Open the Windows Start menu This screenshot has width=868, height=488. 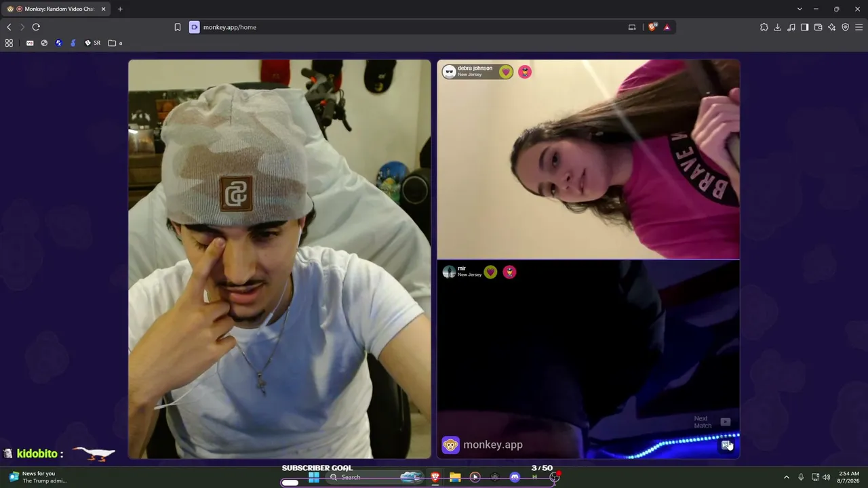313,477
